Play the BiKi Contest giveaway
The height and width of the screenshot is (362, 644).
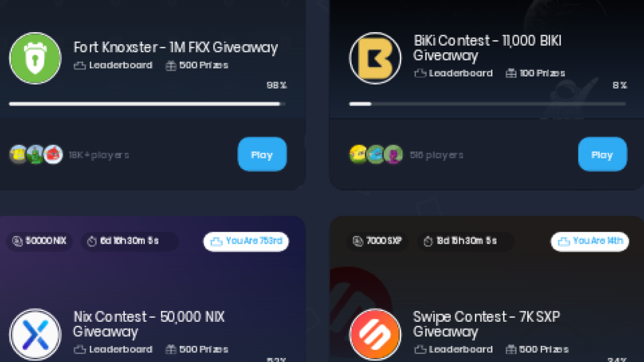pyautogui.click(x=602, y=154)
